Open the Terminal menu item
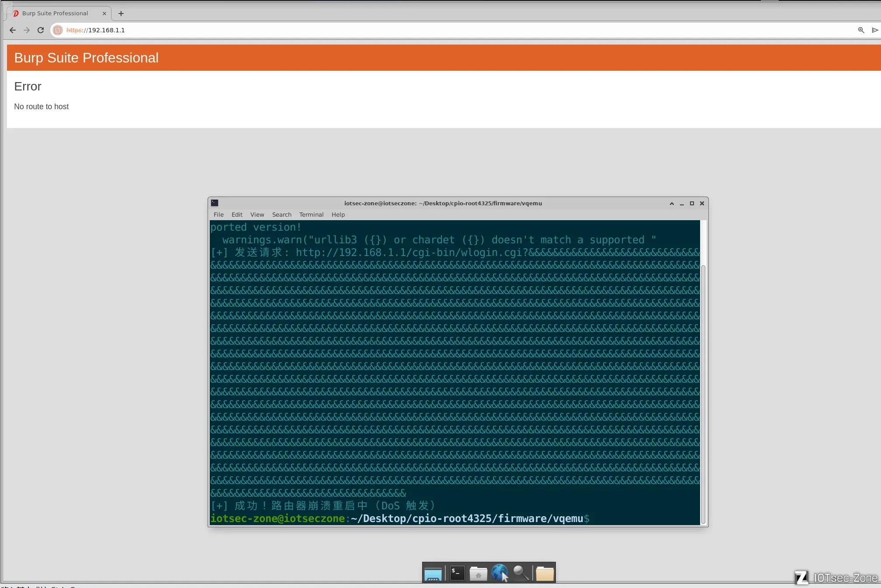 [311, 214]
